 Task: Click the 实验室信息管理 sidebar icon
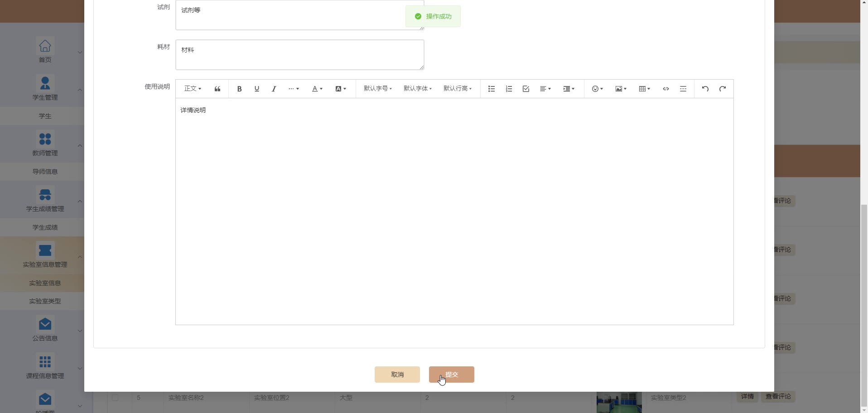pyautogui.click(x=45, y=250)
